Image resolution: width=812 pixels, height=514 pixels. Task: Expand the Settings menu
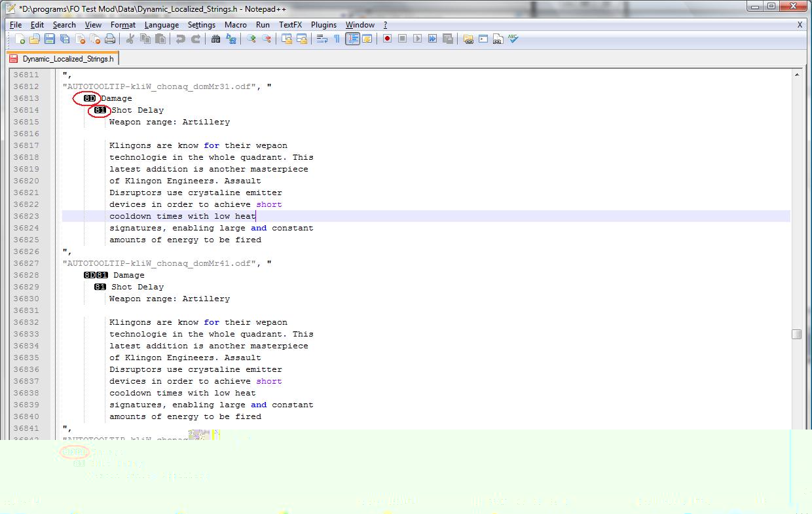coord(201,25)
